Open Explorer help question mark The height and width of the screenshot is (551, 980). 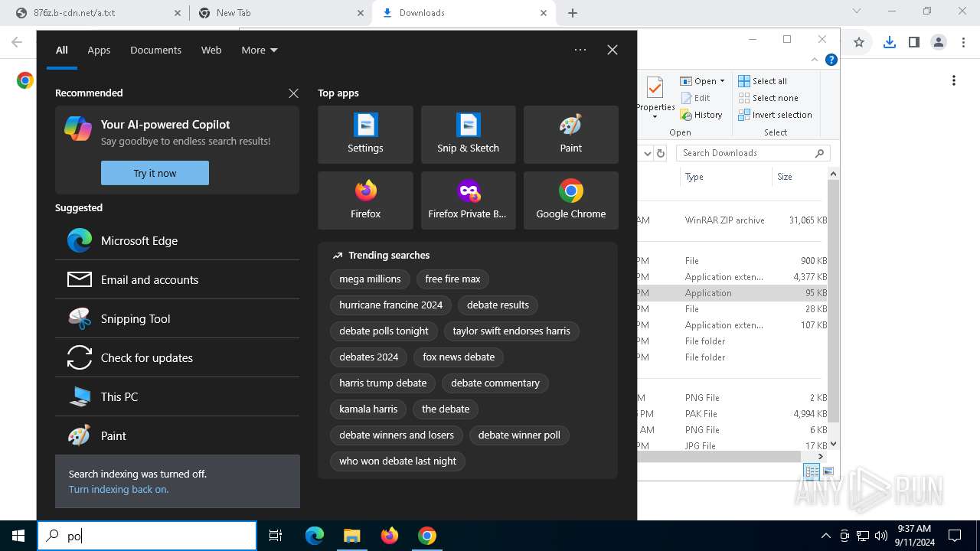(x=831, y=60)
